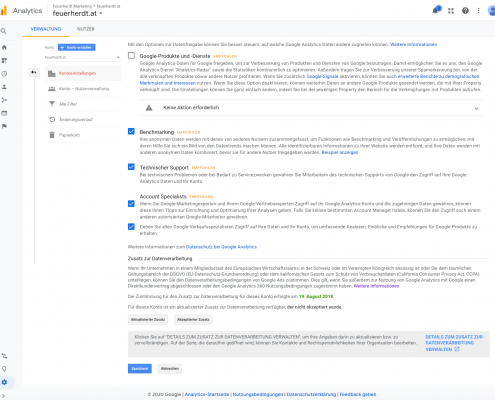Open Datenschutz bei Google Analytics link

point(221,247)
